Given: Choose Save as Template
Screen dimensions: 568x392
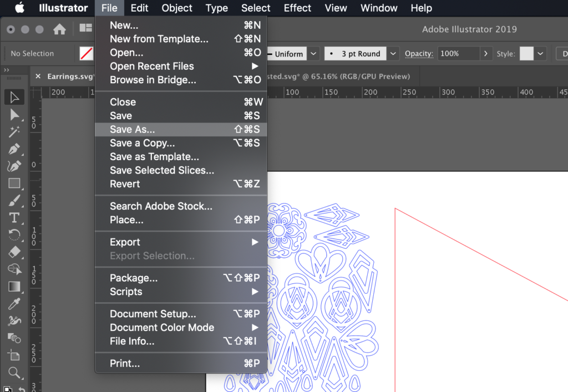Looking at the screenshot, I should point(181,157).
